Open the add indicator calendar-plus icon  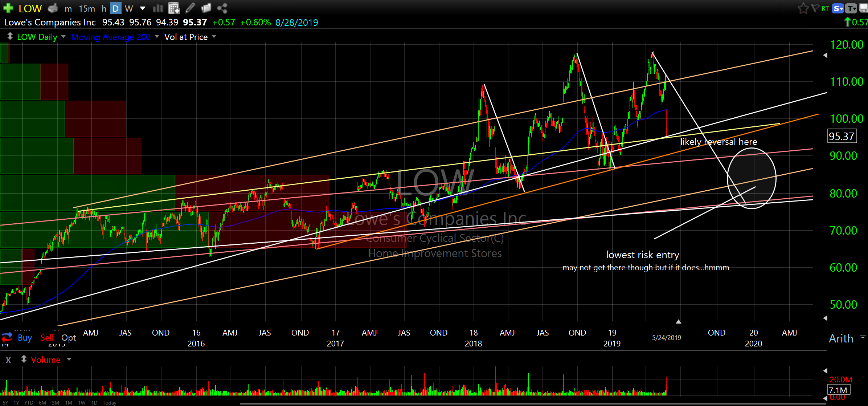pos(174,8)
